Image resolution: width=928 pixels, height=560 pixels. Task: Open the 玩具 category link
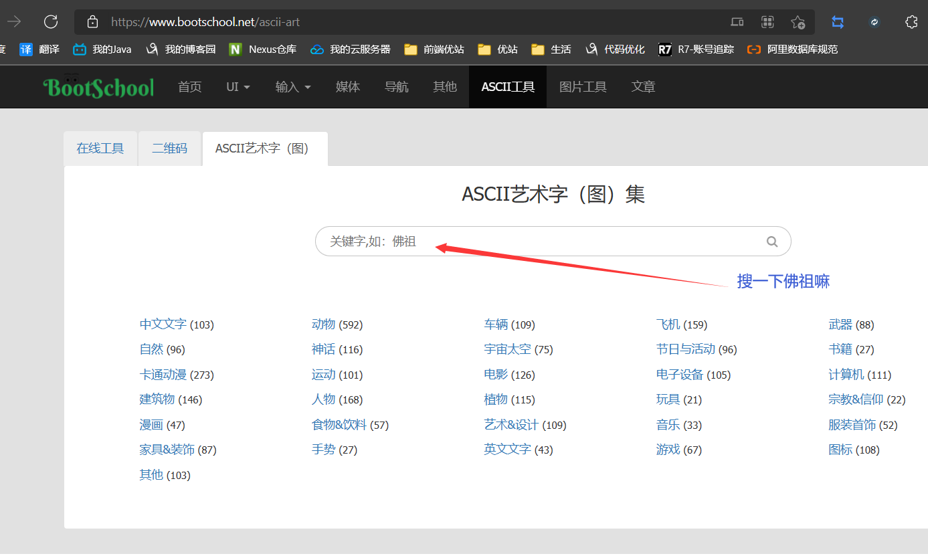tap(668, 399)
